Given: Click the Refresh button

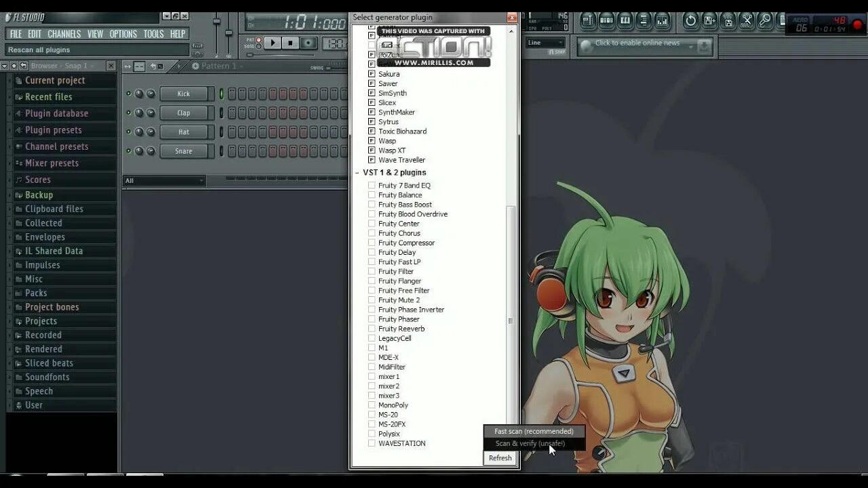Looking at the screenshot, I should pos(500,458).
